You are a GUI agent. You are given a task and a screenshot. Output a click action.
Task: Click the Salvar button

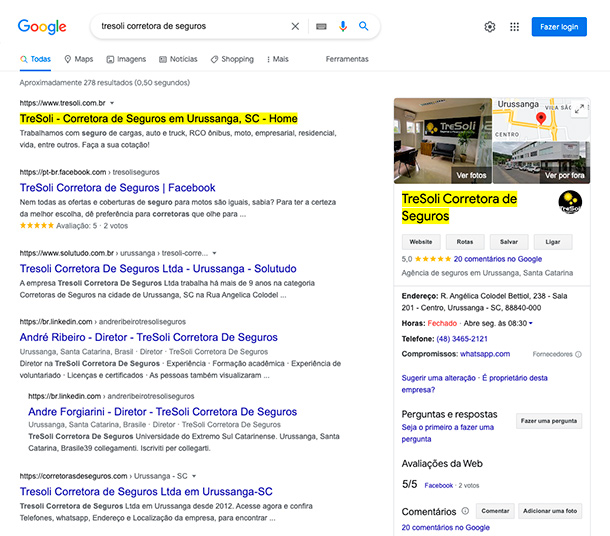point(509,242)
